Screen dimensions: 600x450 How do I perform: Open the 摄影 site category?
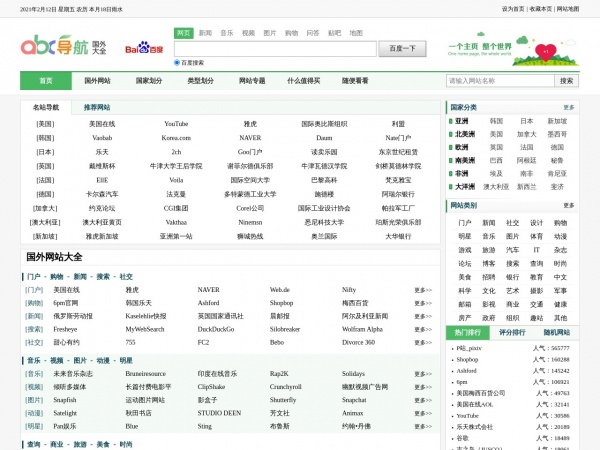coord(536,291)
